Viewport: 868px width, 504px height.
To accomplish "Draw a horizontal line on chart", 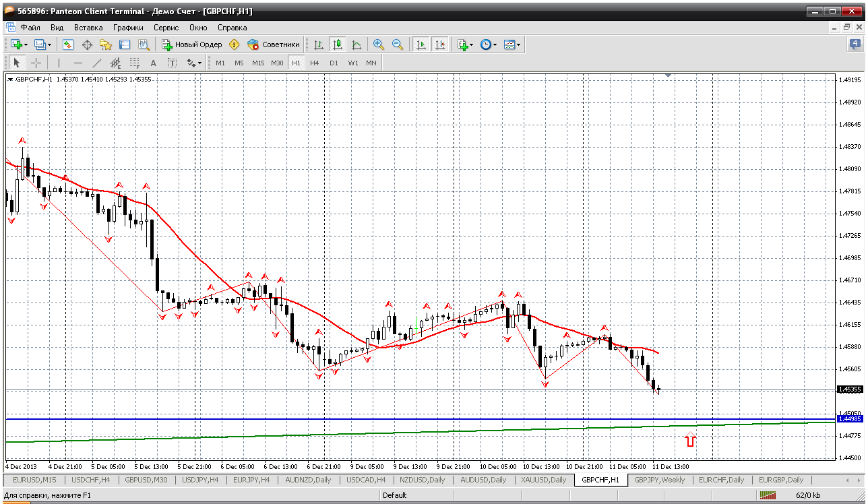I will (78, 63).
